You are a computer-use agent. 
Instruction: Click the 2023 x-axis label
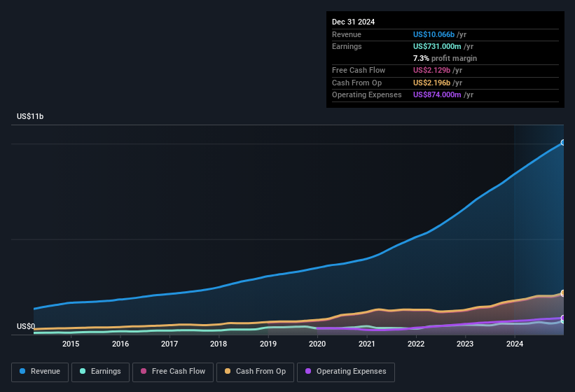(465, 344)
